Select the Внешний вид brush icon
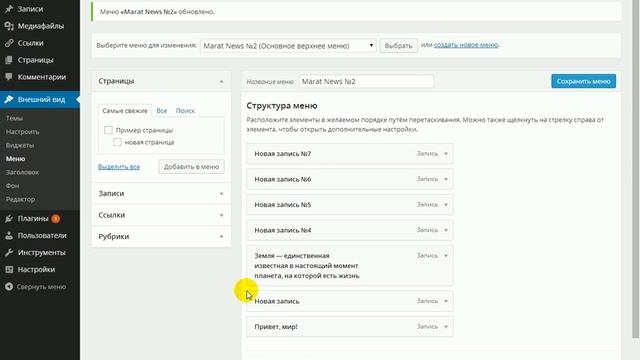The width and height of the screenshot is (640, 360). coord(9,99)
